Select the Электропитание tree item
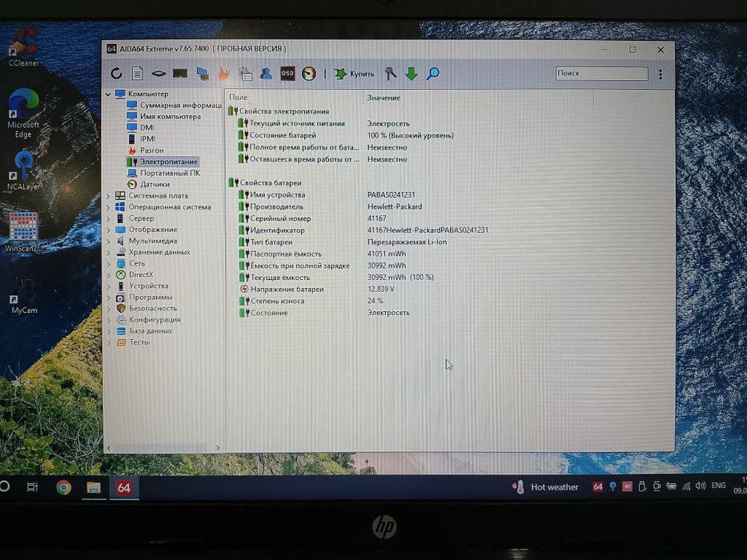This screenshot has width=747, height=560. coord(163,162)
